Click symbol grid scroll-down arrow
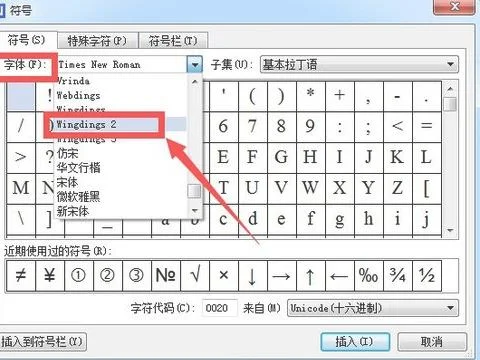The image size is (480, 360). coord(450,230)
